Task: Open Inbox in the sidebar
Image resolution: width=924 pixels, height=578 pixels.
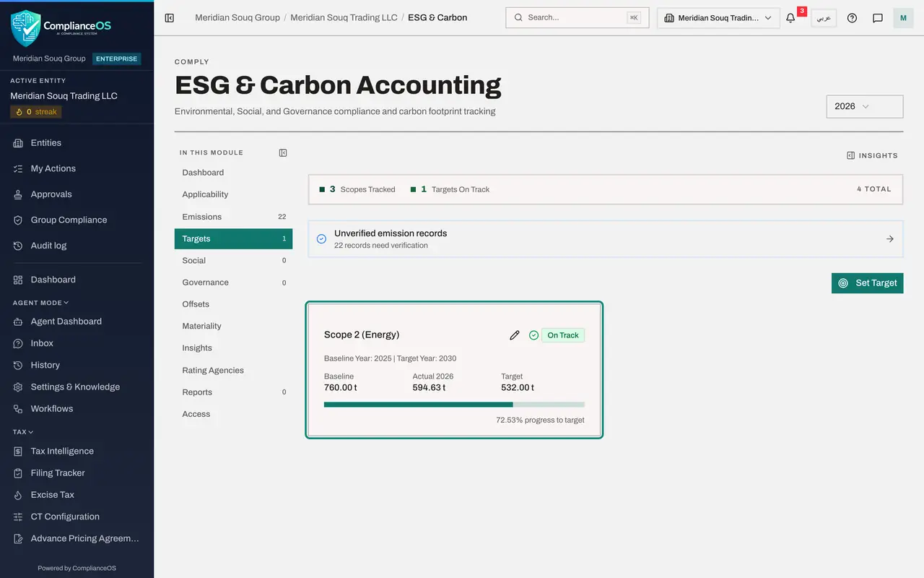Action: (x=77, y=343)
